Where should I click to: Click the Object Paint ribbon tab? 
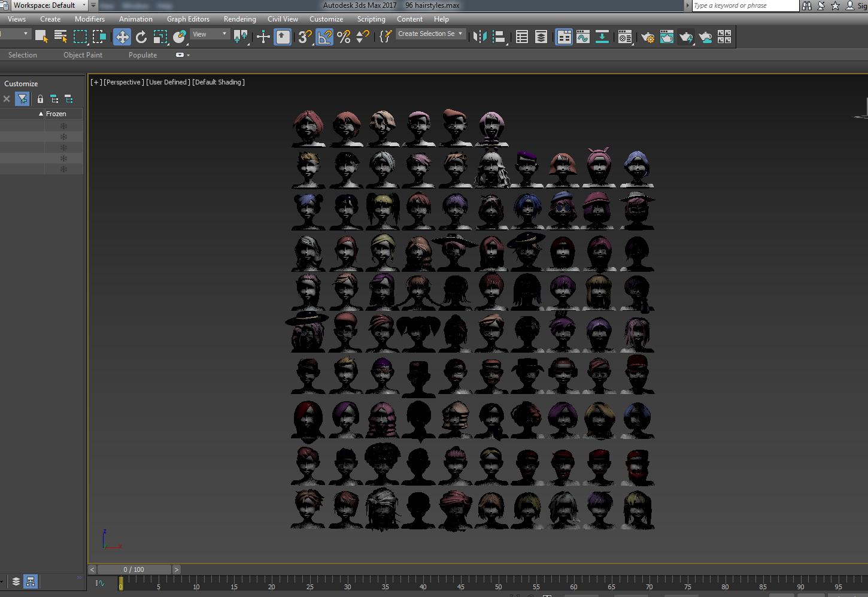pyautogui.click(x=83, y=55)
